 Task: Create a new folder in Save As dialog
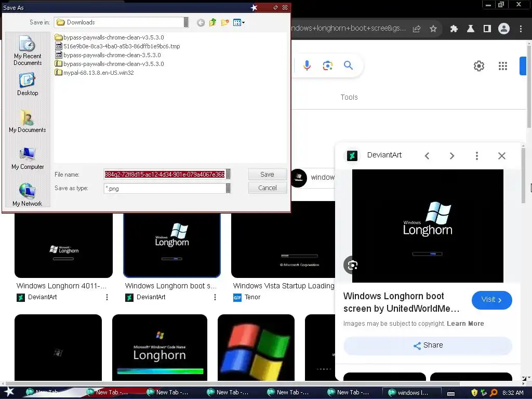(224, 22)
